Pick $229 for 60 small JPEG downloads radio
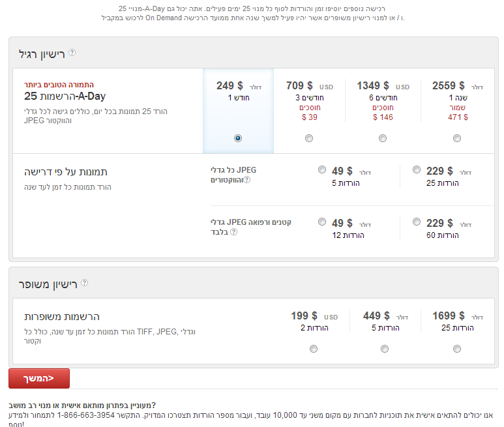Screen dimensions: 504x427 (x=417, y=222)
